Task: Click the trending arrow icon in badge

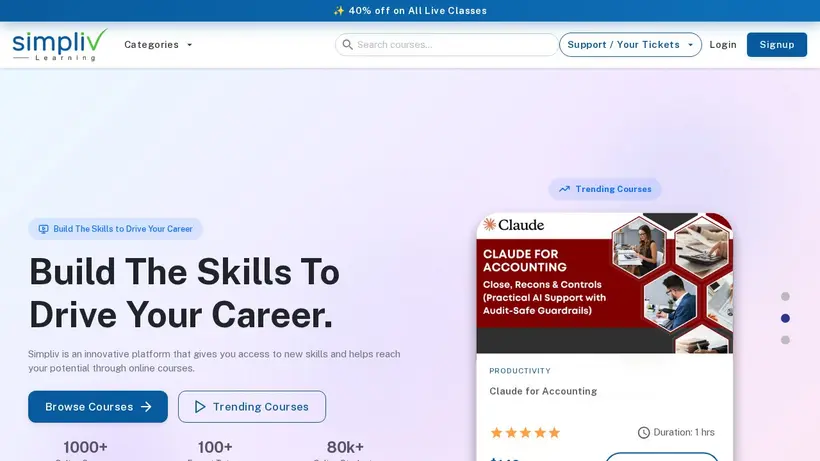Action: coord(564,189)
